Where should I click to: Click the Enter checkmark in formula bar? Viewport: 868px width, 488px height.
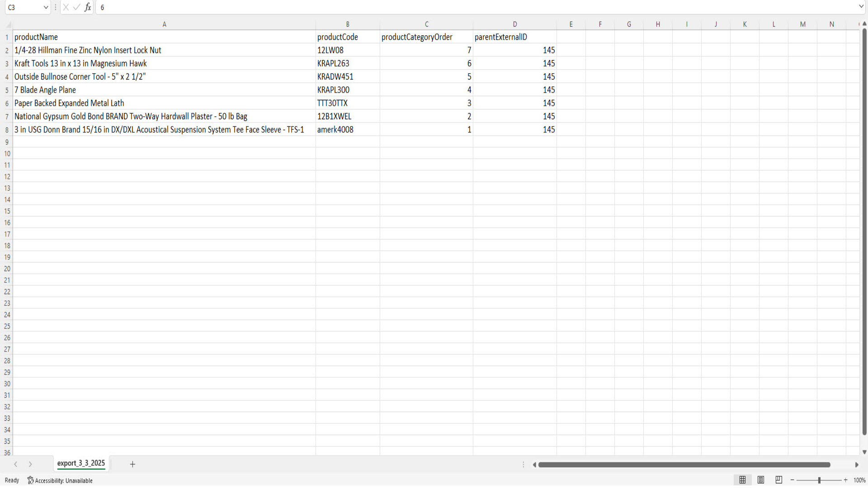76,7
